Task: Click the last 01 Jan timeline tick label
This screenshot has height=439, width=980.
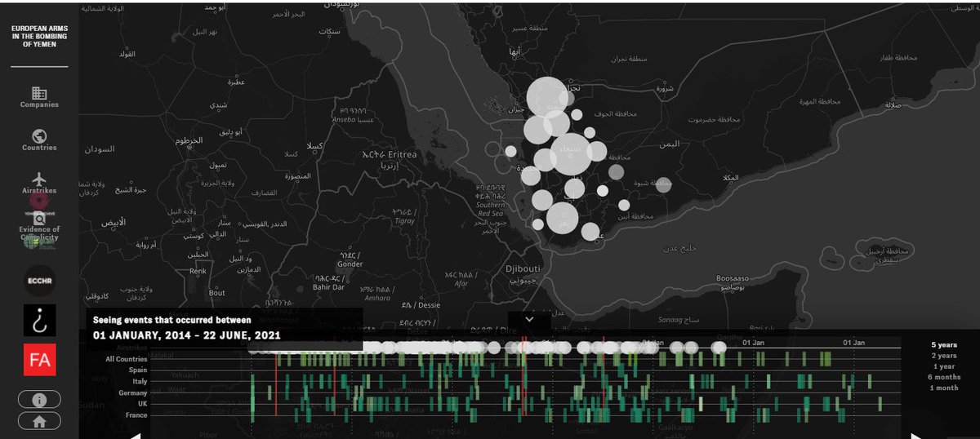Action: point(853,342)
